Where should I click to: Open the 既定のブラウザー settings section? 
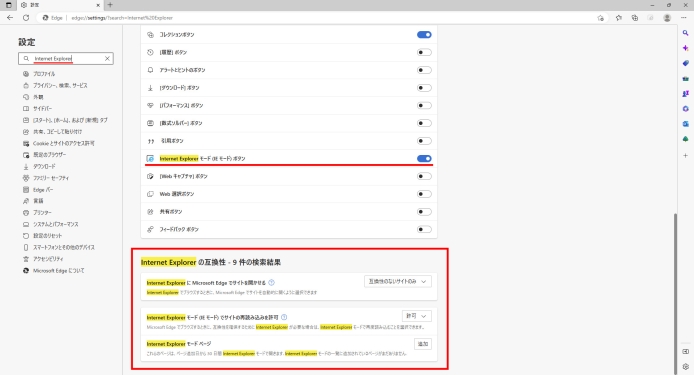50,155
